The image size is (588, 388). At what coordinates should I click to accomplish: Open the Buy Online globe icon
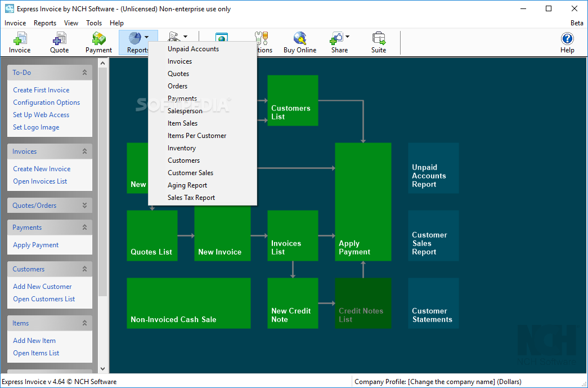pos(299,39)
